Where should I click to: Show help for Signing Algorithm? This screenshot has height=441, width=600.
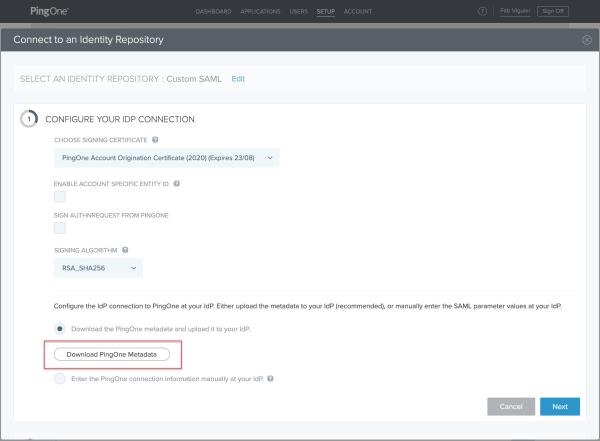[x=125, y=250]
